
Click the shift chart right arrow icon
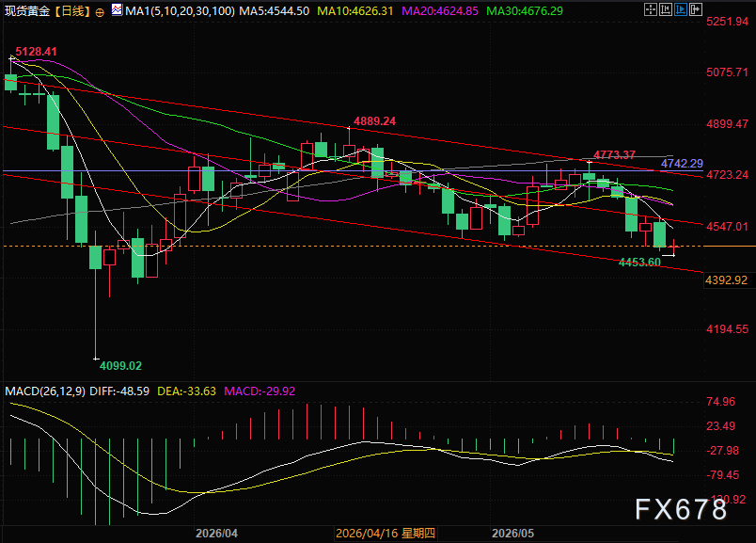pos(695,9)
